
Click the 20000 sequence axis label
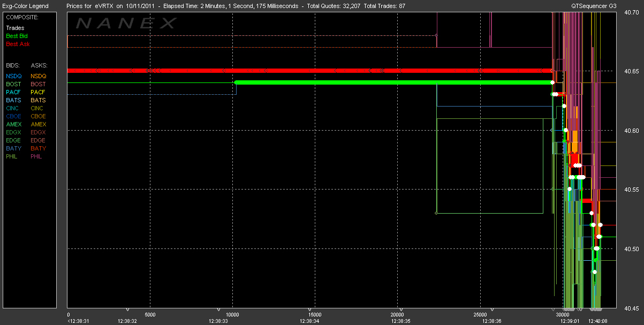[x=397, y=315]
